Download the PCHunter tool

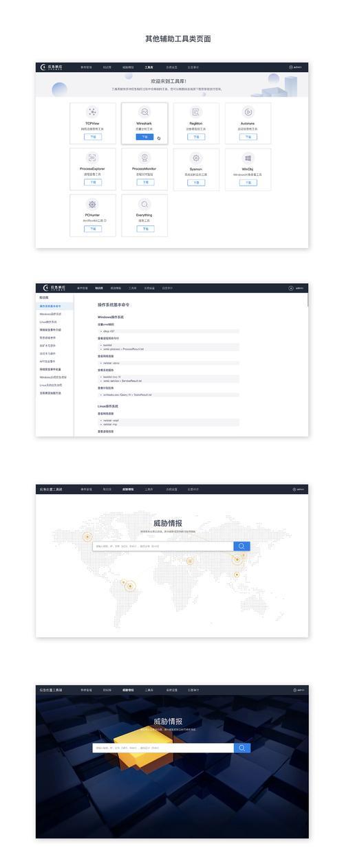pyautogui.click(x=92, y=229)
